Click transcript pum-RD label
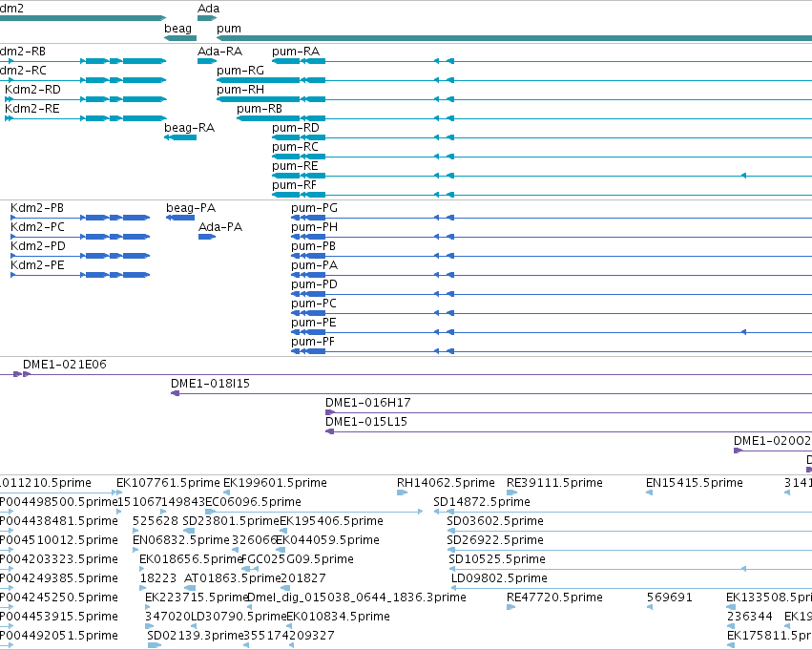 [296, 129]
